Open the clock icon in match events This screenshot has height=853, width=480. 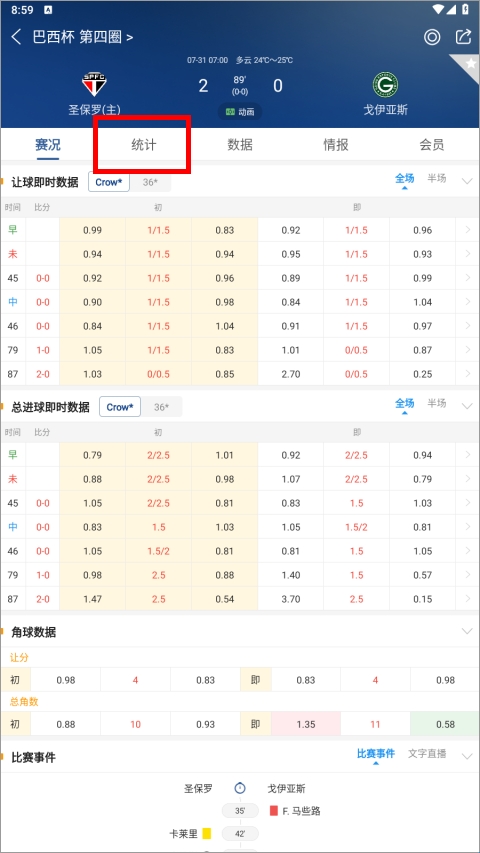[x=240, y=788]
